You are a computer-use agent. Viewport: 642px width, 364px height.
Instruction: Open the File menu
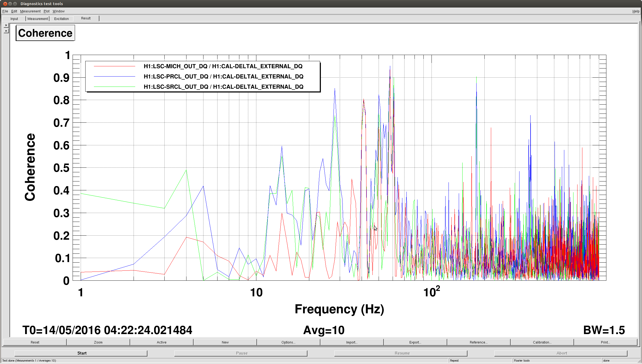5,11
